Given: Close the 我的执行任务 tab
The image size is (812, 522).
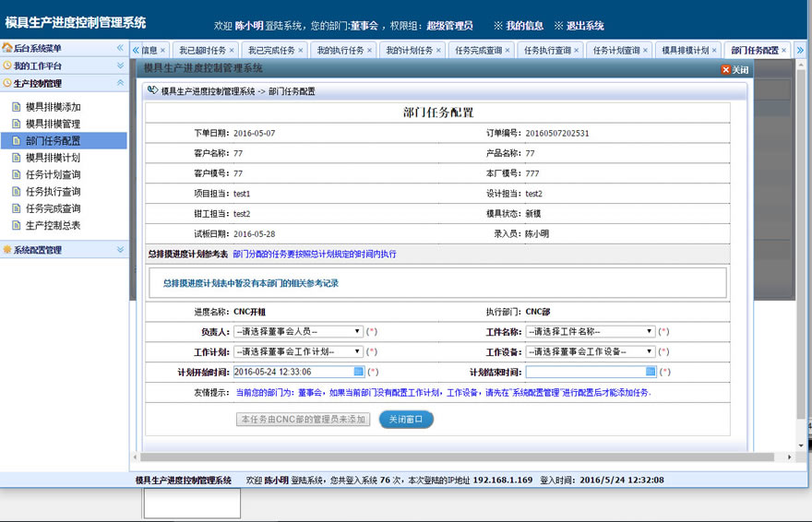Looking at the screenshot, I should click(x=369, y=50).
